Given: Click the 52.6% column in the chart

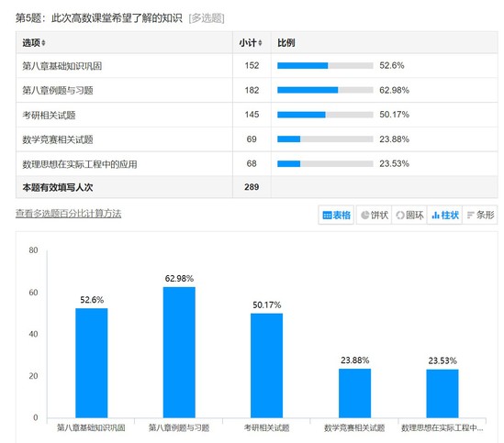Looking at the screenshot, I should (92, 363).
